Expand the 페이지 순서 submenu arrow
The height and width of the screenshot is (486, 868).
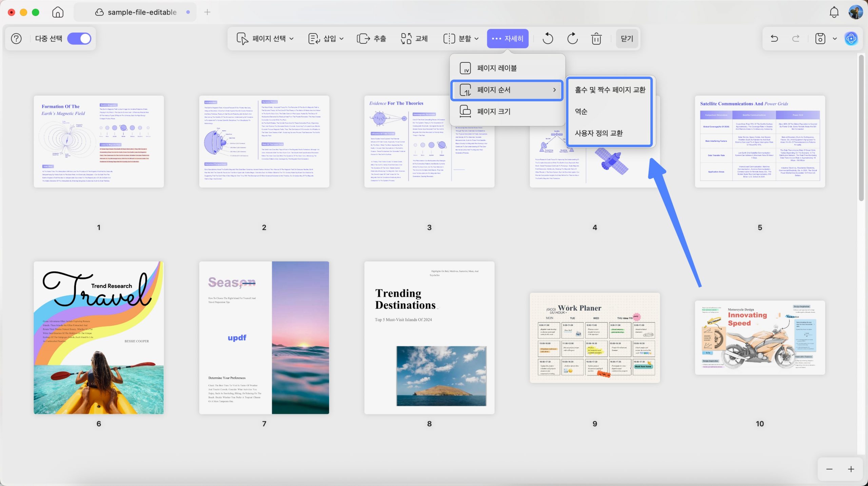555,90
